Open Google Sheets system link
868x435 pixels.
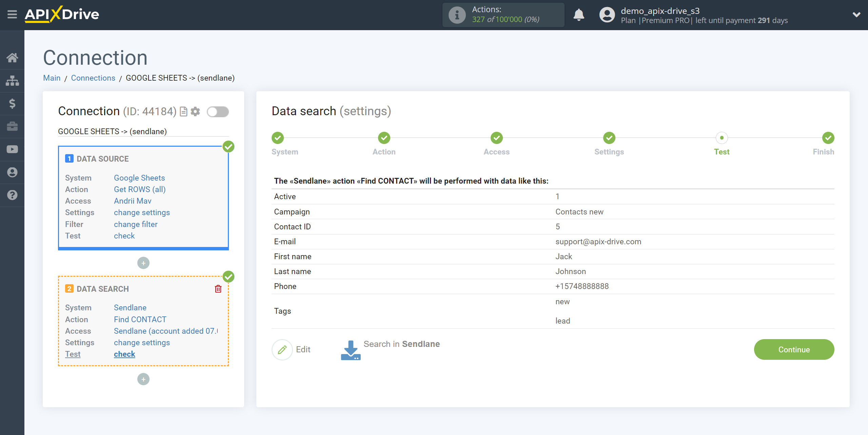(139, 178)
